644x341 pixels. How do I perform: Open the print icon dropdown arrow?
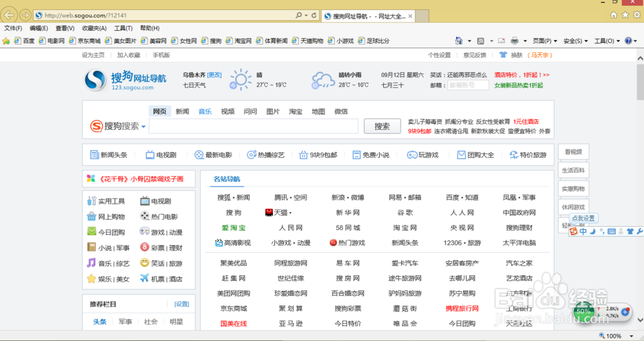[525, 41]
